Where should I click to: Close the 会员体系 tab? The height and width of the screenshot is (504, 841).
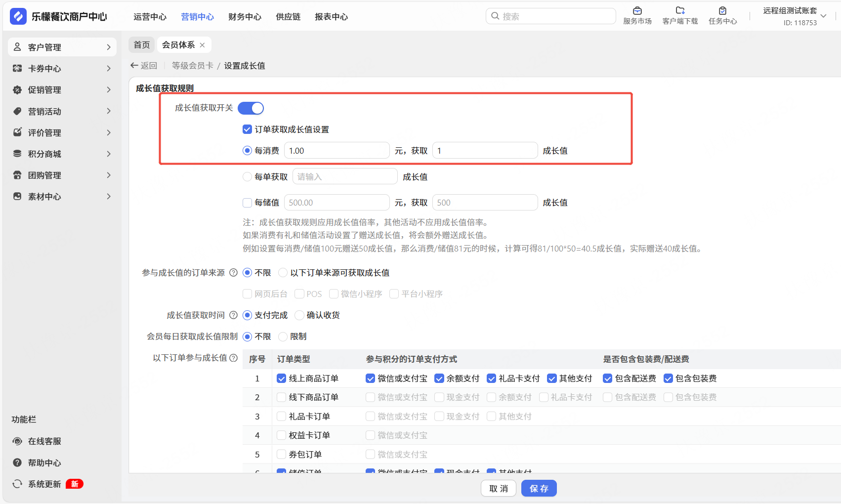click(x=202, y=45)
